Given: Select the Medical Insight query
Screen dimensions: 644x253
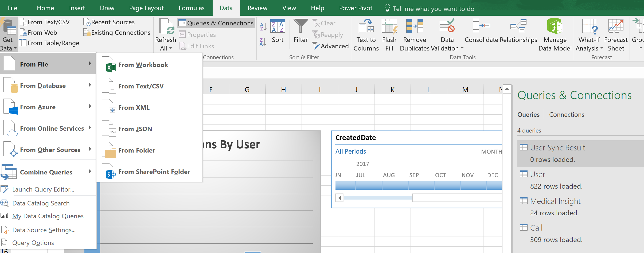Looking at the screenshot, I should (x=580, y=207).
